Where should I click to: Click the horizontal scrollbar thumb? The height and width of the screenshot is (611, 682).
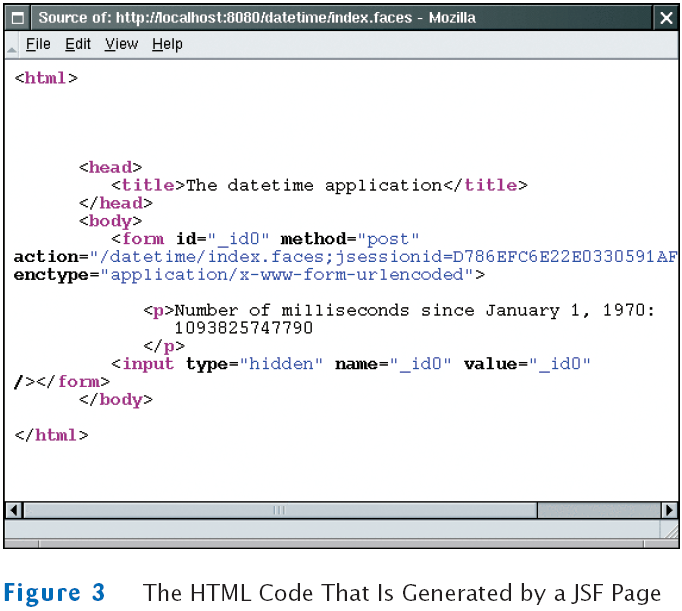click(x=279, y=510)
